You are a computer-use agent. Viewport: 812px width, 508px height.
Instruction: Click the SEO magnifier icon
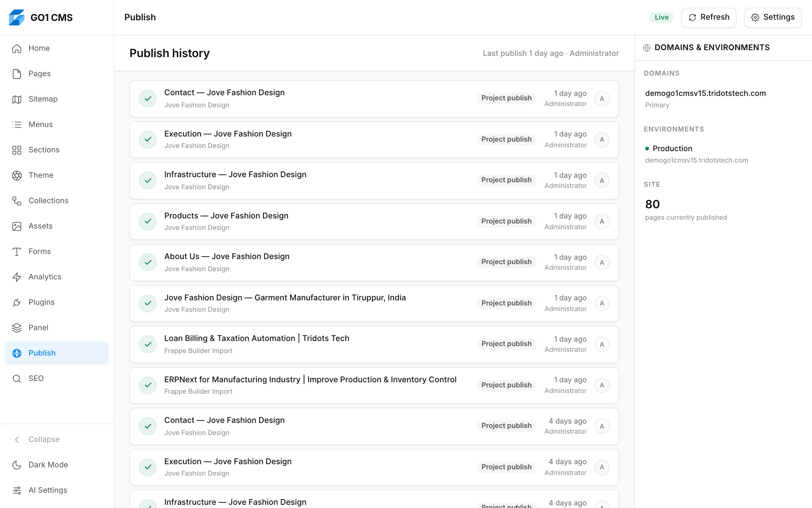[x=17, y=379]
